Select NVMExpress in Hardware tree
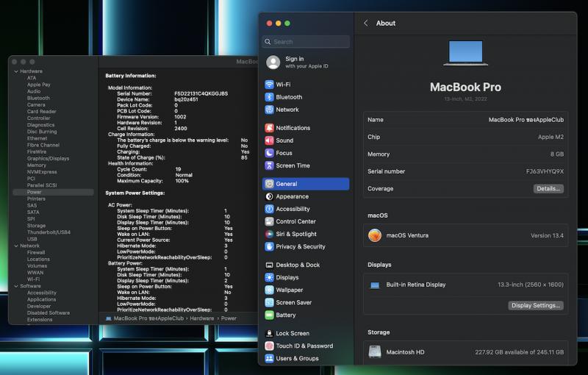This screenshot has height=375, width=588. (42, 172)
